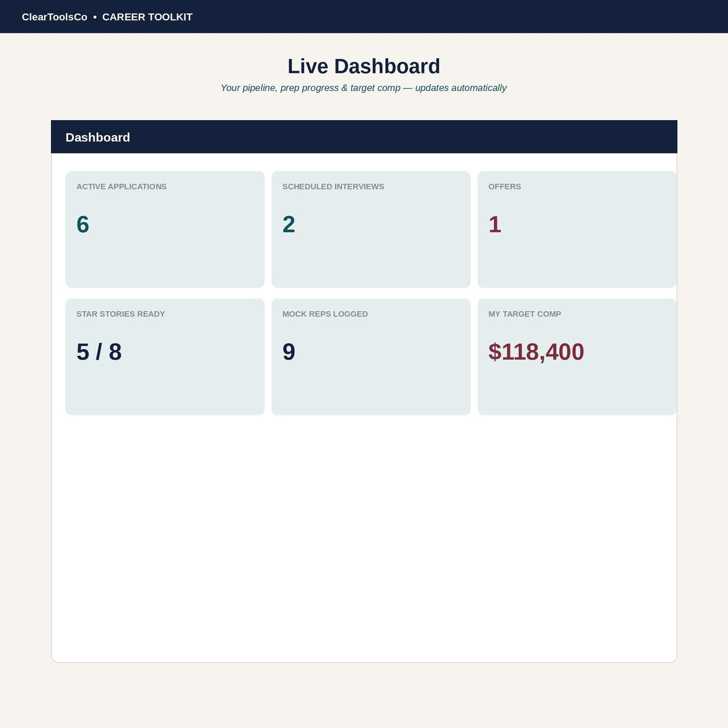Click the $118,400 target comp value

(x=536, y=352)
